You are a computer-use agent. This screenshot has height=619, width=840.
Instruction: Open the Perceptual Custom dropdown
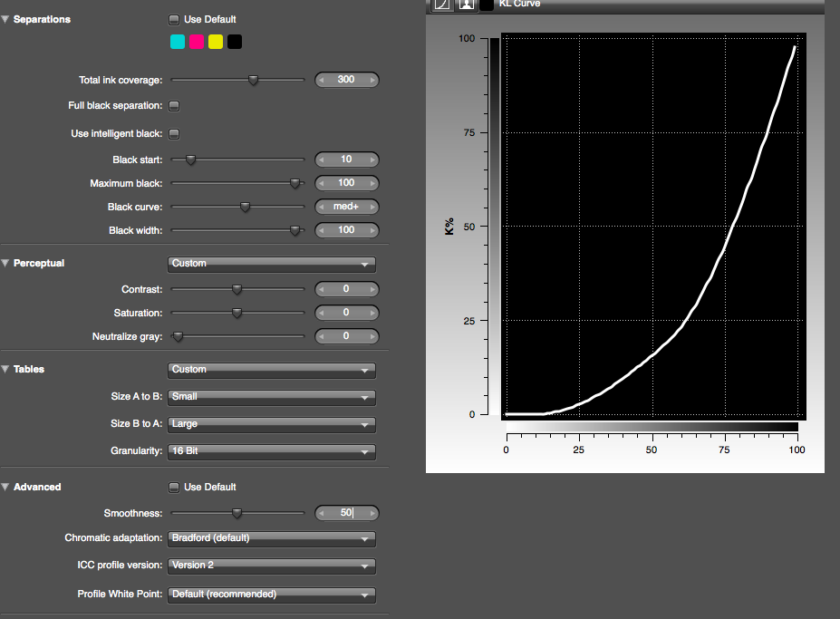click(272, 264)
